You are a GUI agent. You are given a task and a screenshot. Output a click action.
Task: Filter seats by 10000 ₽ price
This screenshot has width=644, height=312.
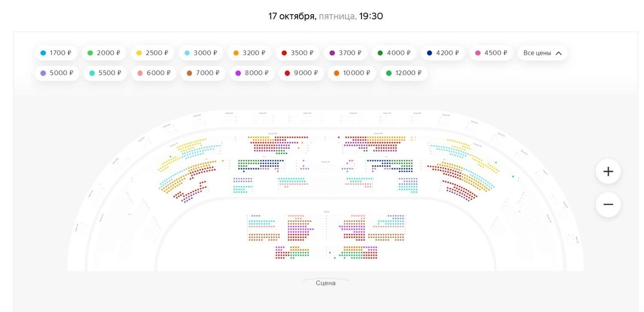pos(352,73)
